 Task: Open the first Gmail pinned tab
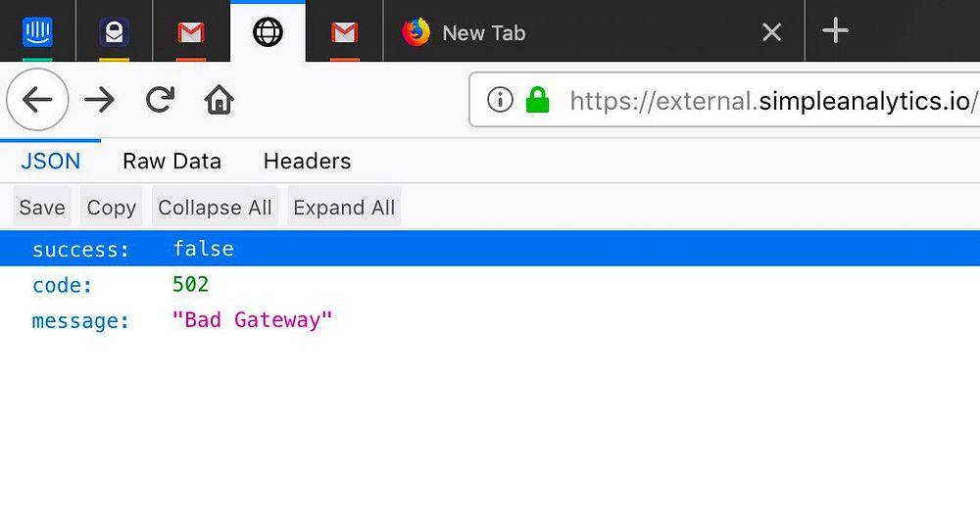[x=191, y=32]
